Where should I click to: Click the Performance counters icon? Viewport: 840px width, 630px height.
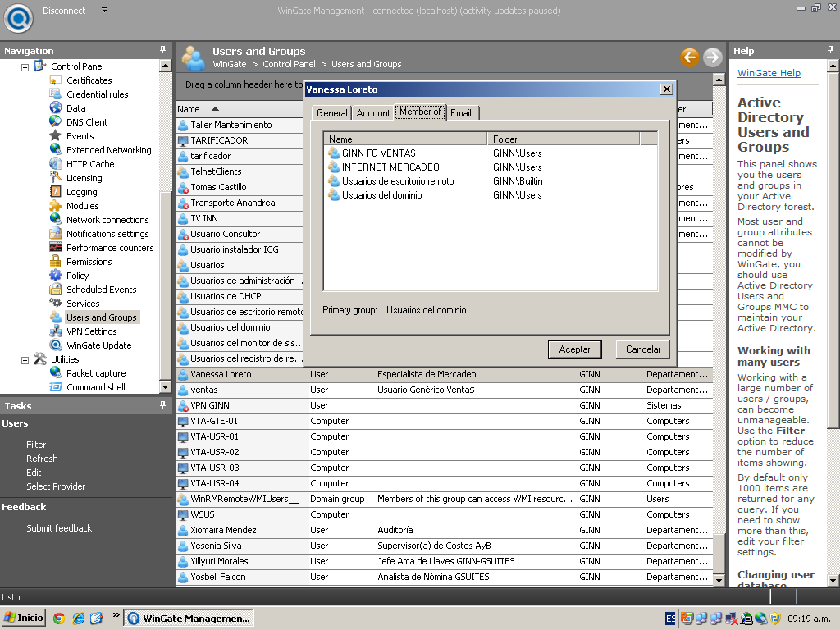click(x=56, y=248)
